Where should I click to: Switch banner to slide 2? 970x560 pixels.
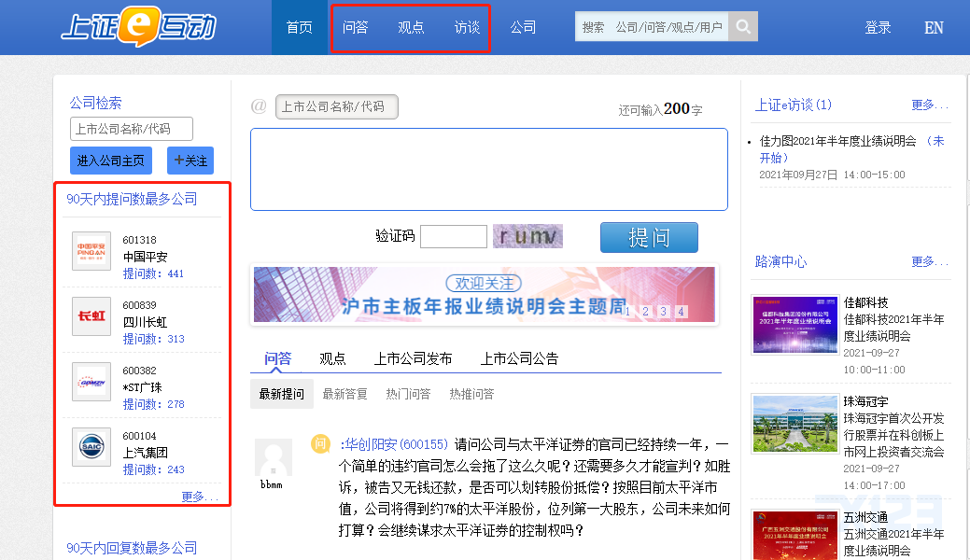click(645, 311)
